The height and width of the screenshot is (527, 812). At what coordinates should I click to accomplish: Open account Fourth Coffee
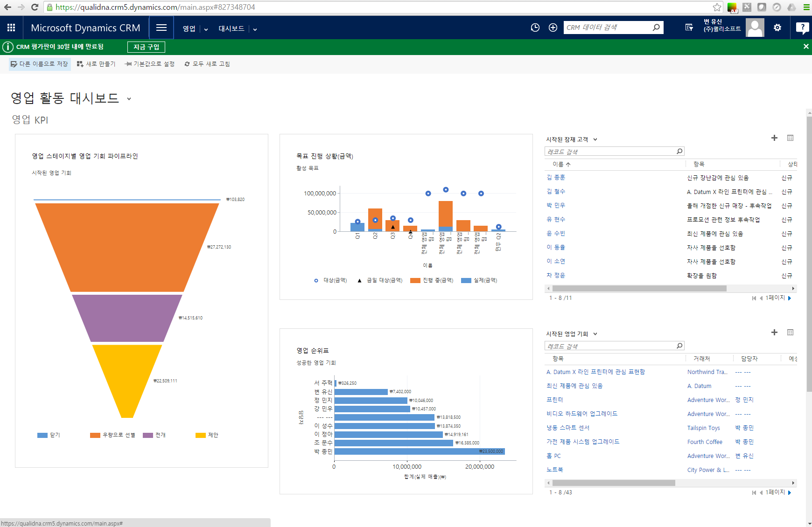[705, 442]
